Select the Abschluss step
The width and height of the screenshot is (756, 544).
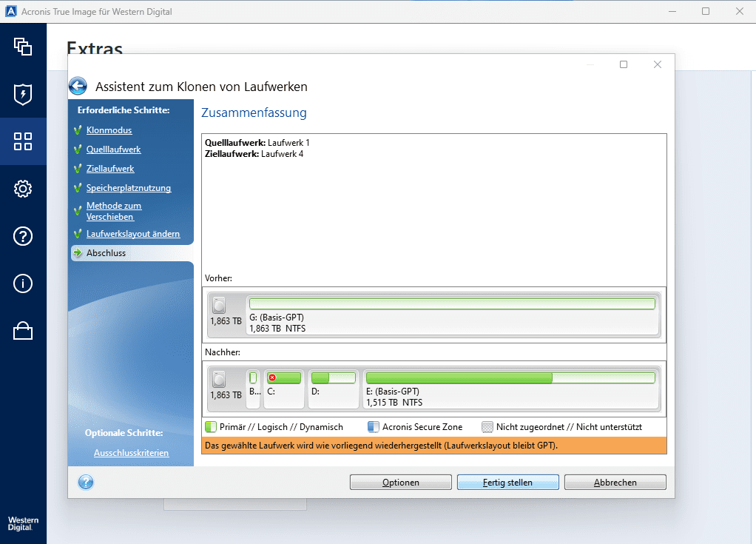point(132,252)
